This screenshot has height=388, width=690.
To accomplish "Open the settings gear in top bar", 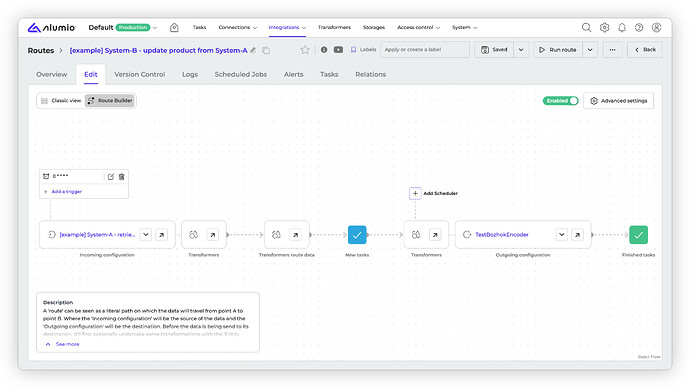I will (604, 27).
